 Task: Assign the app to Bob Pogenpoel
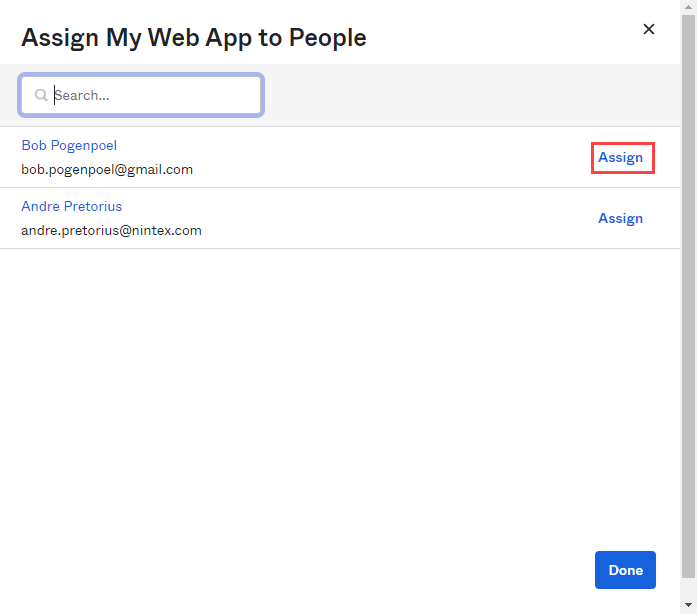[621, 158]
